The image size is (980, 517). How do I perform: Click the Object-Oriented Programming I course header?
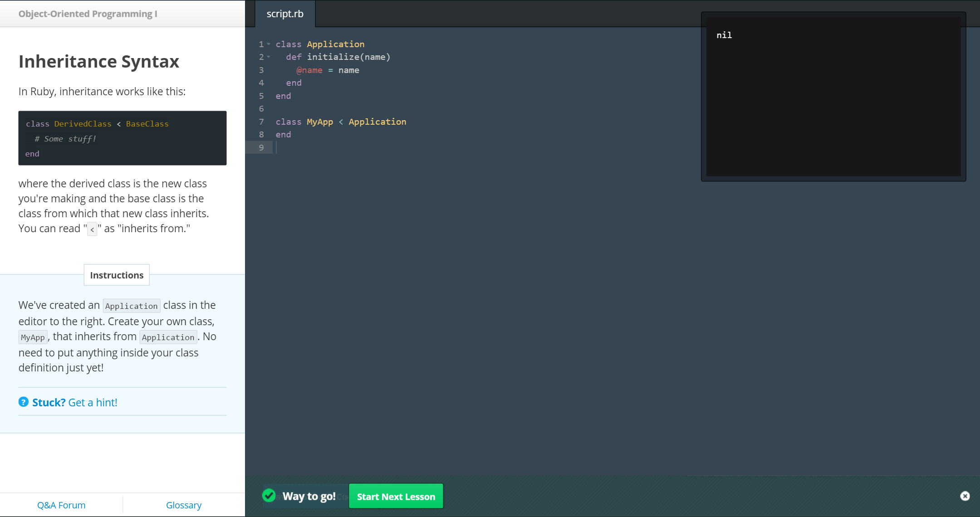click(x=88, y=14)
